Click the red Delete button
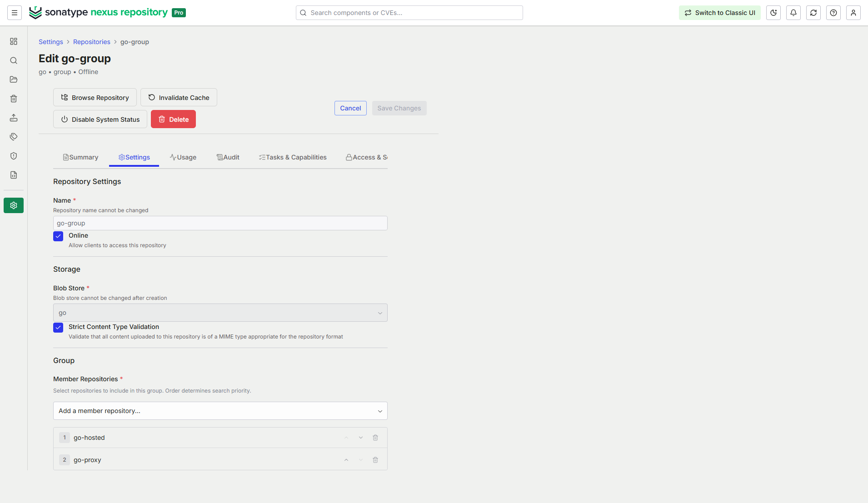The width and height of the screenshot is (868, 503). click(x=173, y=119)
